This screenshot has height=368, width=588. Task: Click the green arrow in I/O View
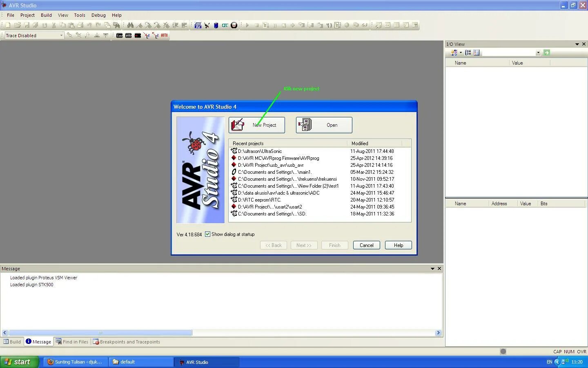click(546, 52)
